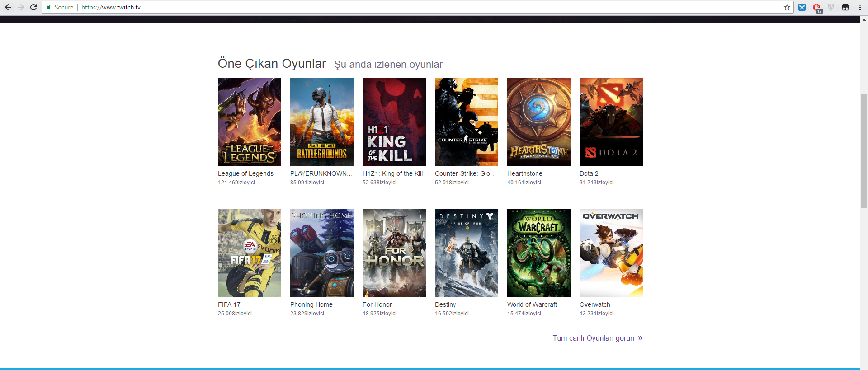Open For Honor cover art
Viewport: 868px width, 370px height.
tap(394, 253)
